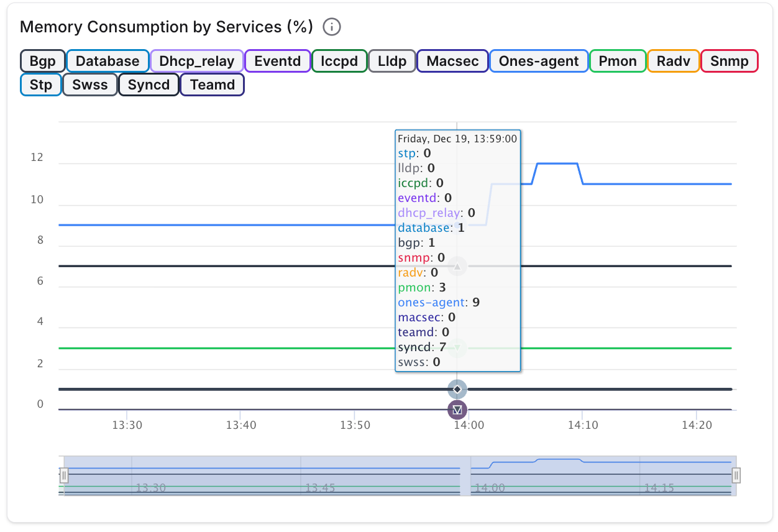This screenshot has height=532, width=778.
Task: Toggle the Teamd series legend
Action: point(213,85)
